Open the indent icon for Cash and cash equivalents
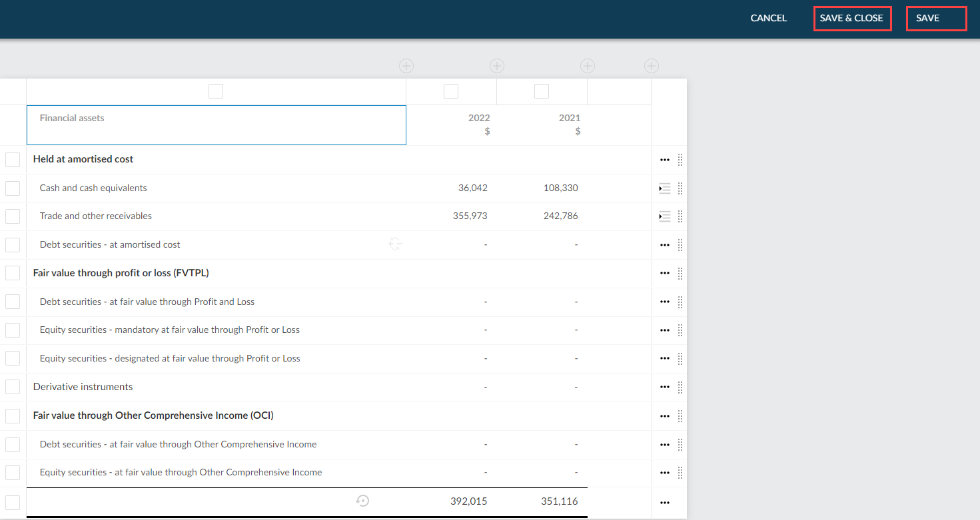Image resolution: width=980 pixels, height=520 pixels. (x=664, y=188)
